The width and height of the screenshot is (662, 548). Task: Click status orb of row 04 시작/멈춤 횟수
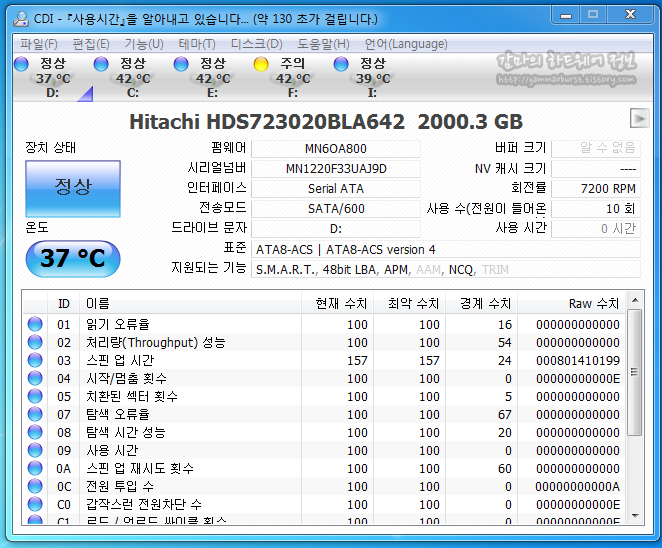tap(35, 378)
